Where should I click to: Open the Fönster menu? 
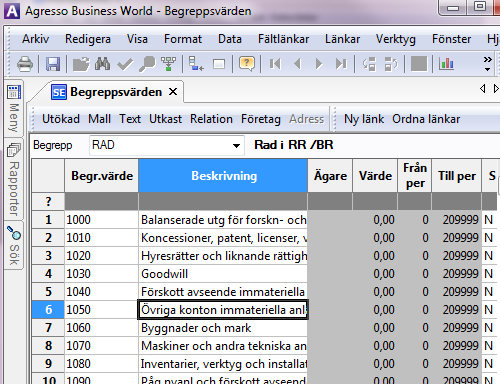(x=451, y=39)
